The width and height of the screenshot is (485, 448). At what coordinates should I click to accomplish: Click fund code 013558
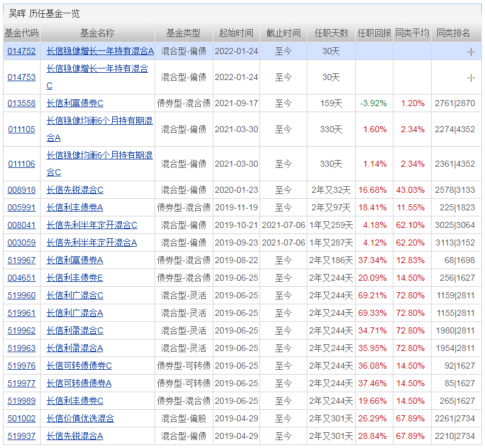[x=21, y=103]
